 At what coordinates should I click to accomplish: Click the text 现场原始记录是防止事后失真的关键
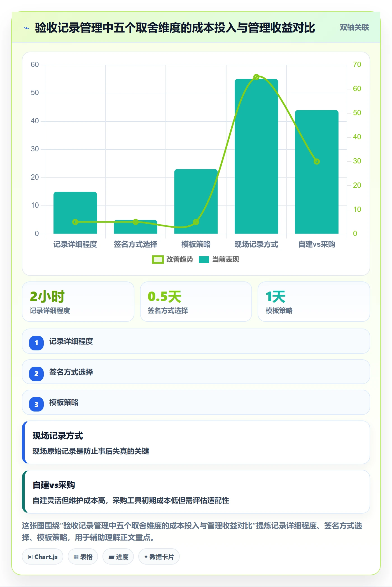91,451
